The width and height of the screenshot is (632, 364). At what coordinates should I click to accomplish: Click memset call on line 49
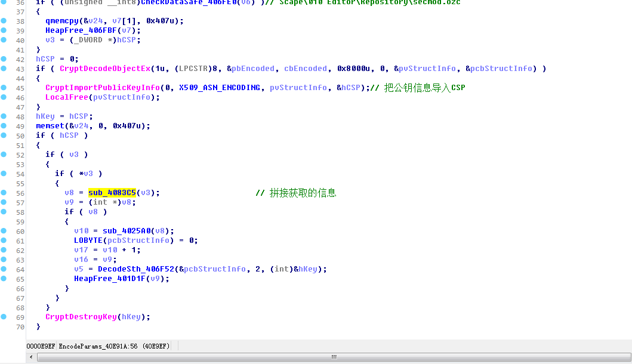(50, 126)
